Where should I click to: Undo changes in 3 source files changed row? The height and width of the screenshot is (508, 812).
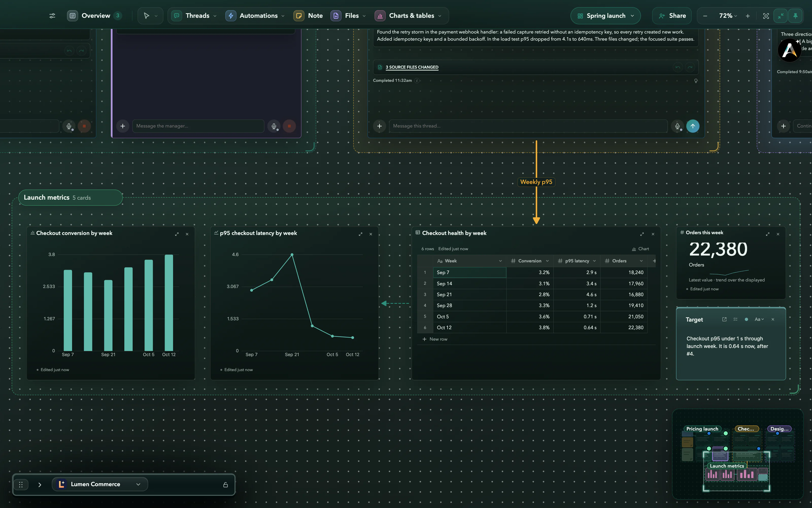(678, 67)
